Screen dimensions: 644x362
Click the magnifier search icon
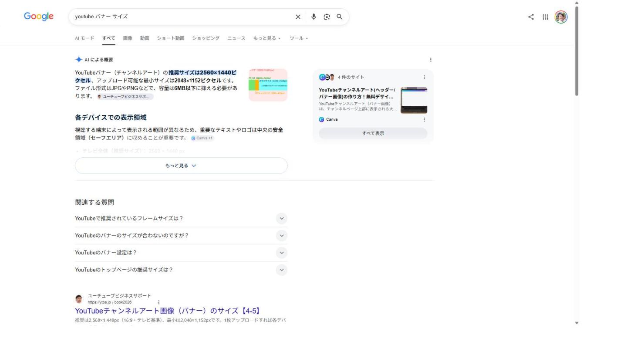tap(340, 17)
